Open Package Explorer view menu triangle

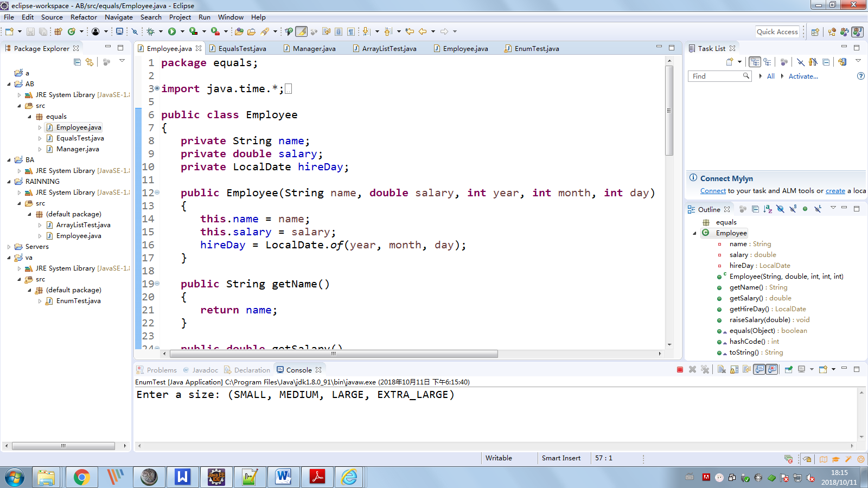tap(122, 61)
